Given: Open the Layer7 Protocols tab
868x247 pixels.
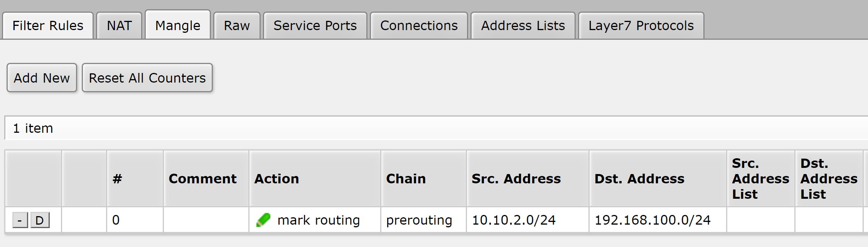Looking at the screenshot, I should (641, 26).
